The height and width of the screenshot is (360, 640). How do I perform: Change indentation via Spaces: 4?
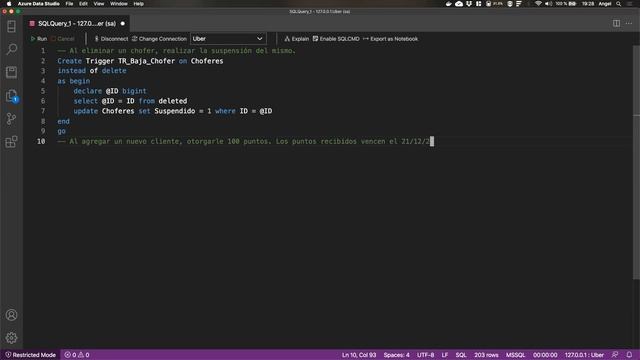[396, 355]
